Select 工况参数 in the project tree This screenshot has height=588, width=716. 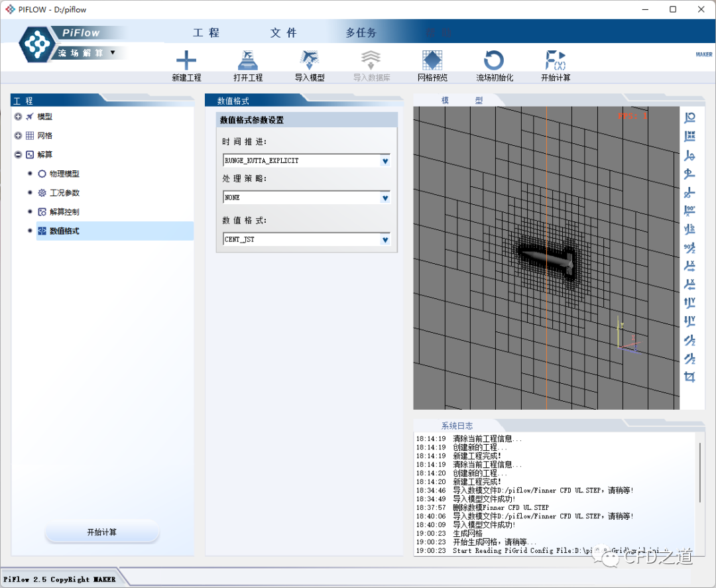coord(64,193)
